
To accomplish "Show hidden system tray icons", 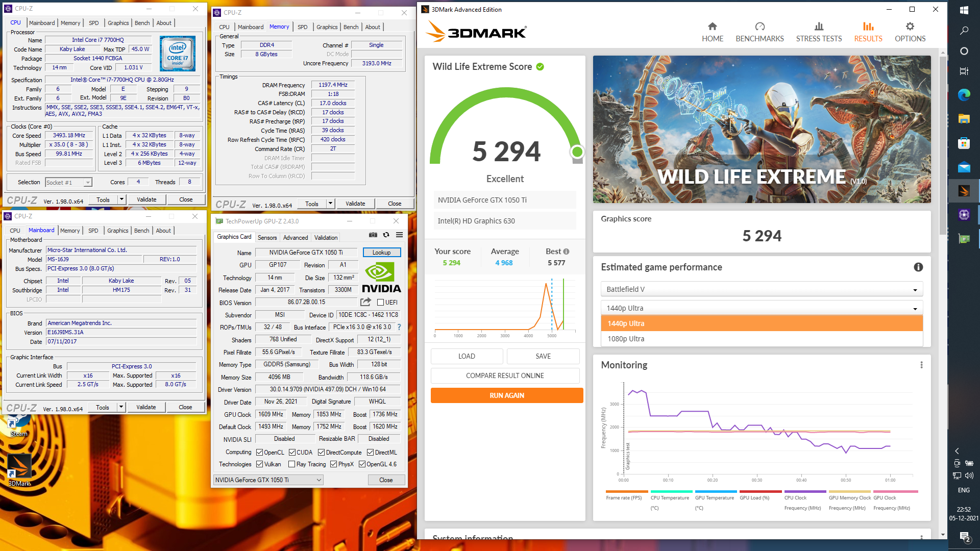I will 957,451.
